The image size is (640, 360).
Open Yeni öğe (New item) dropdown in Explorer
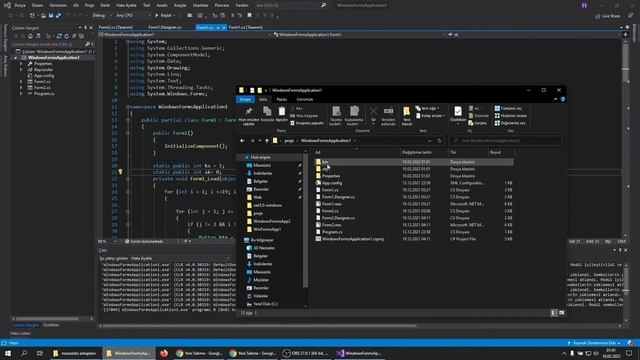(427, 108)
